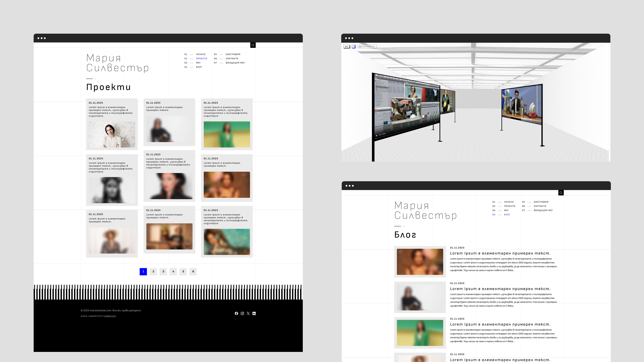Screen dimensions: 644x362
Task: Open НАЧАЛО menu item in Projects page window
Action: 201,54
